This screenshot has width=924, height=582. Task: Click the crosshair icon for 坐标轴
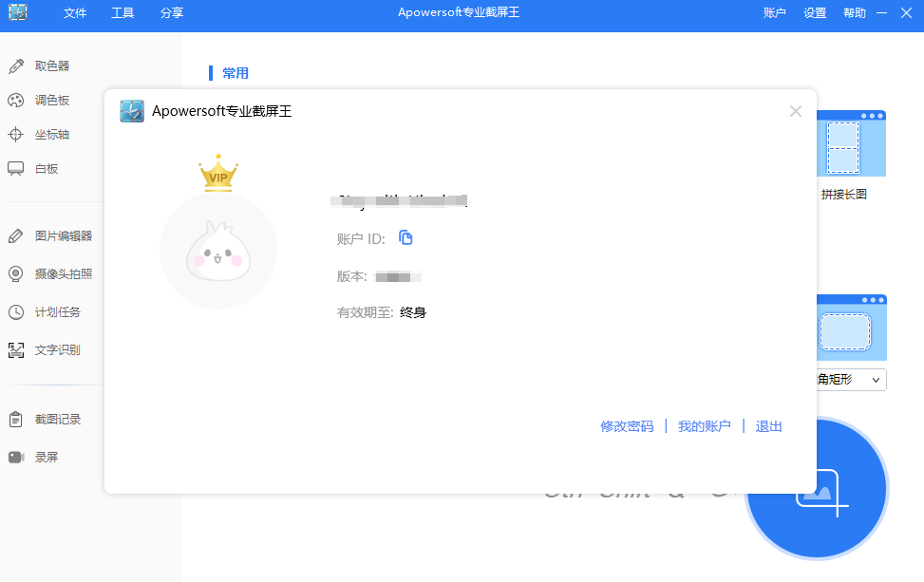tap(16, 134)
